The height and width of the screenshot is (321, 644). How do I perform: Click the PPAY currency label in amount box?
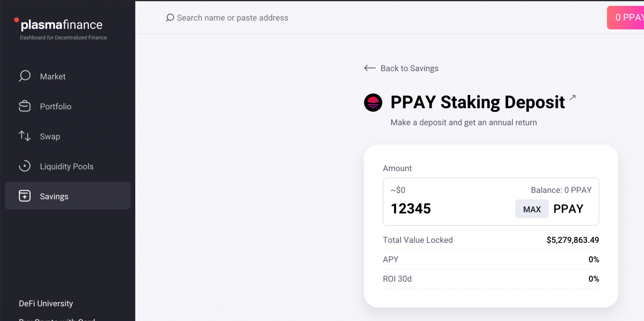(568, 208)
